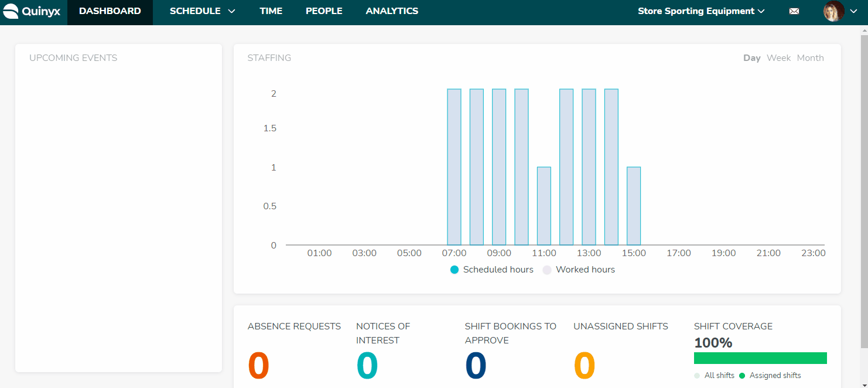
Task: Click the Quinyx logo
Action: 32,11
